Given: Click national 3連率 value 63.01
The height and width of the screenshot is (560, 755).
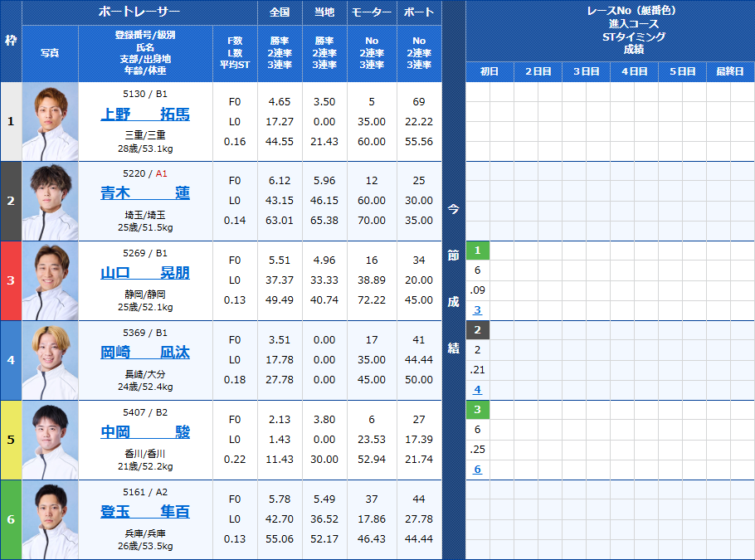Looking at the screenshot, I should [280, 221].
